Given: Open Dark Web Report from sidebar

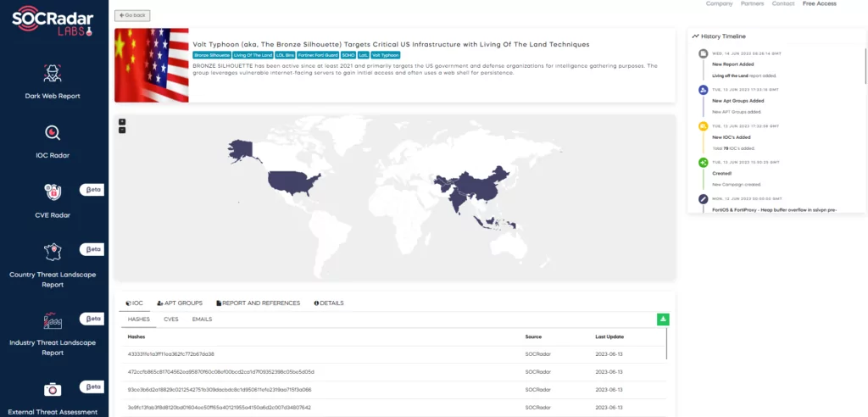Looking at the screenshot, I should (x=53, y=96).
